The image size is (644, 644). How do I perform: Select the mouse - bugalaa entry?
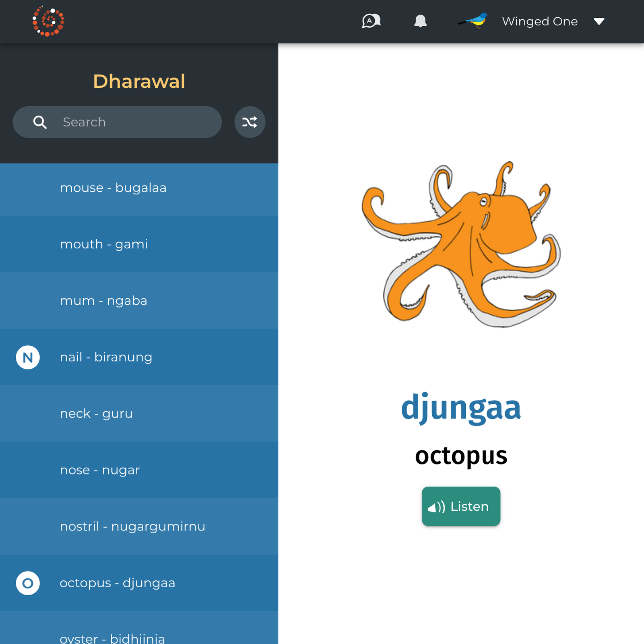click(139, 188)
